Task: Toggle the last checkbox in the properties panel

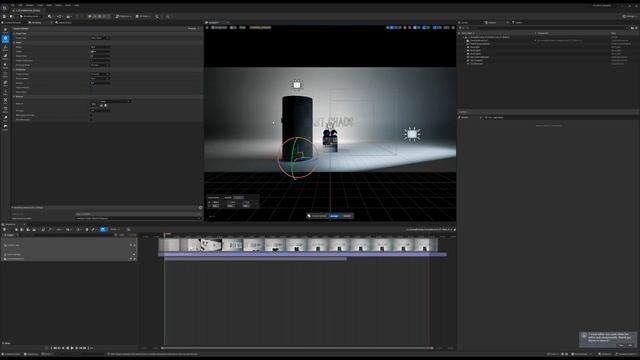Action: (x=91, y=120)
